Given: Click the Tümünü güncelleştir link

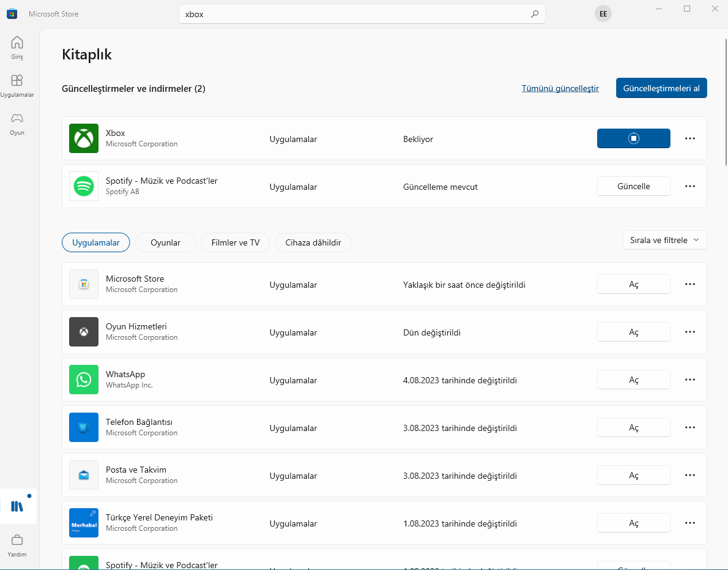Looking at the screenshot, I should (x=560, y=88).
